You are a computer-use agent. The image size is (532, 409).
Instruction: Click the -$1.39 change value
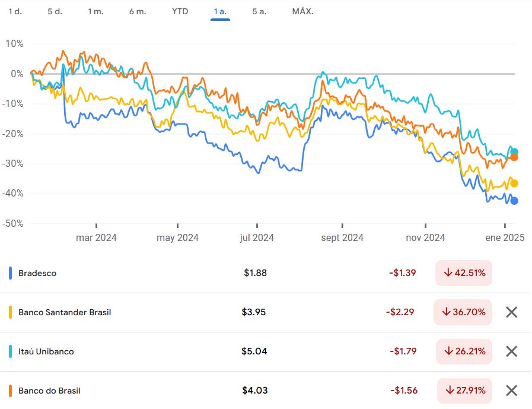point(402,273)
